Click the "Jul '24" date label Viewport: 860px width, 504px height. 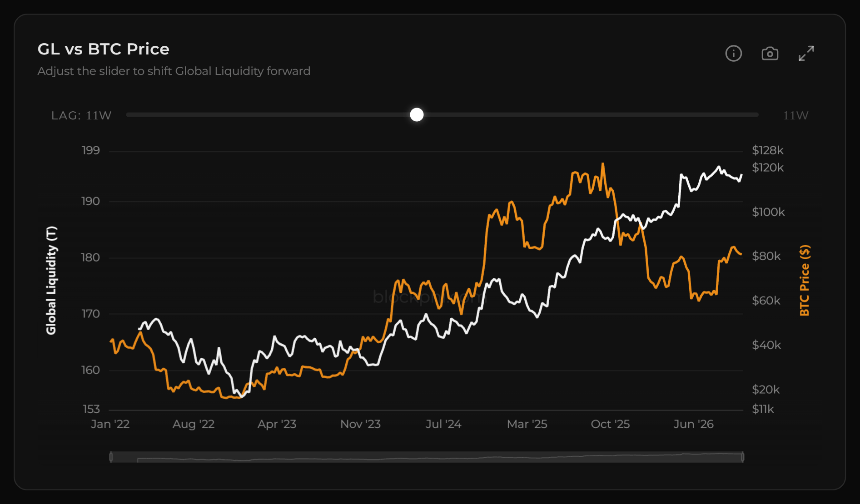coord(443,424)
